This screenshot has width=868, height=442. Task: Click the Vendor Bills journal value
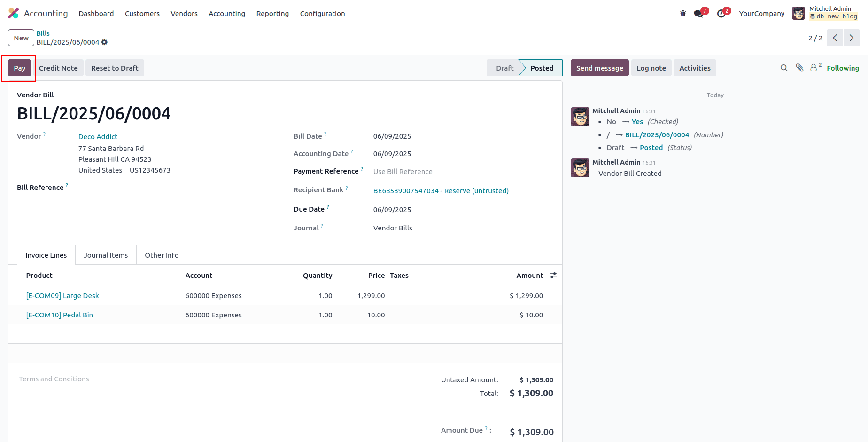[x=393, y=228]
